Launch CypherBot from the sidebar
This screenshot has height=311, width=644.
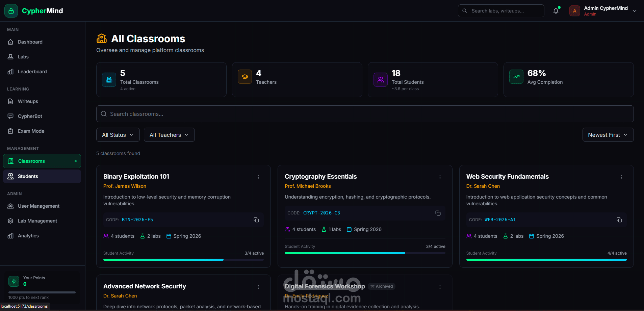(x=42, y=116)
